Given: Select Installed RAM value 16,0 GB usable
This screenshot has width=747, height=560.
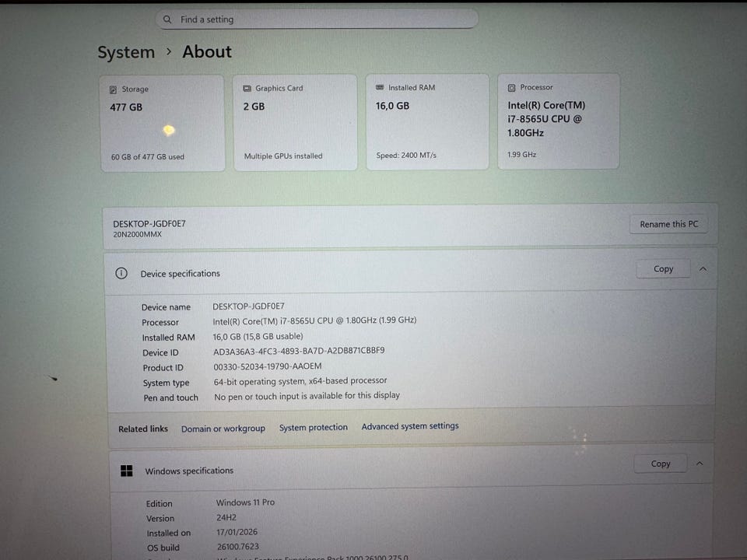Looking at the screenshot, I should point(258,336).
